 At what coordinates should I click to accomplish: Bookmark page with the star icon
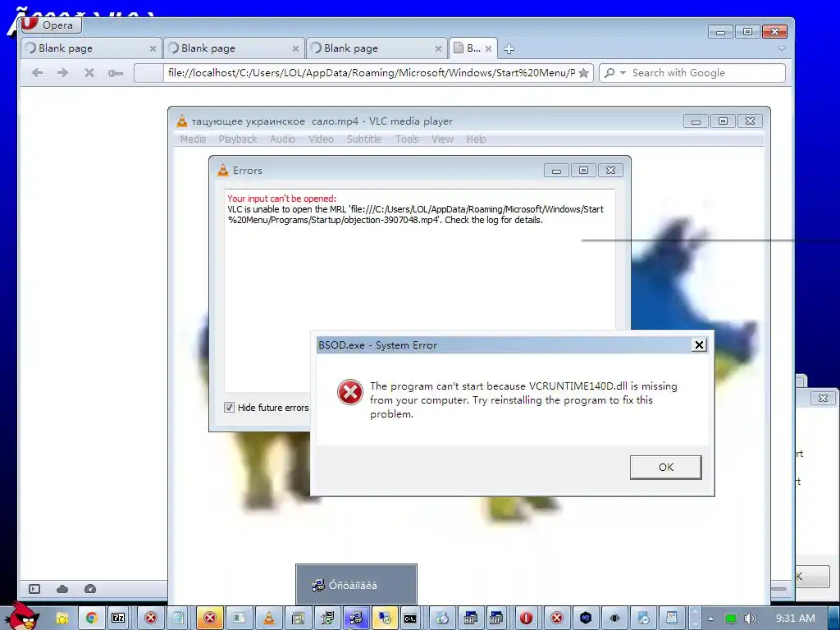click(583, 73)
